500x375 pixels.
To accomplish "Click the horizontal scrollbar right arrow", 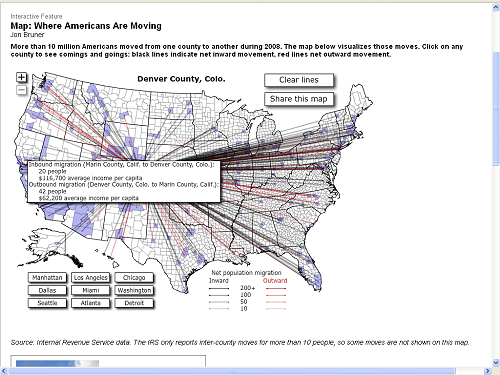I will coord(487,371).
